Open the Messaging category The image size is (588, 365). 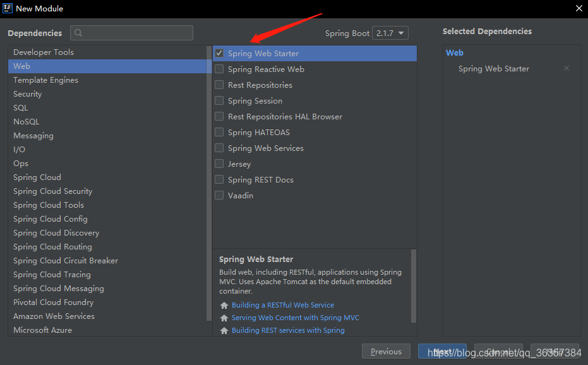(107, 135)
